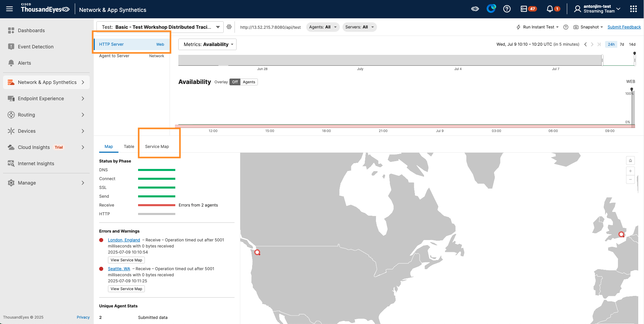644x324 pixels.
Task: Open the apps grid launcher icon
Action: coord(634,9)
